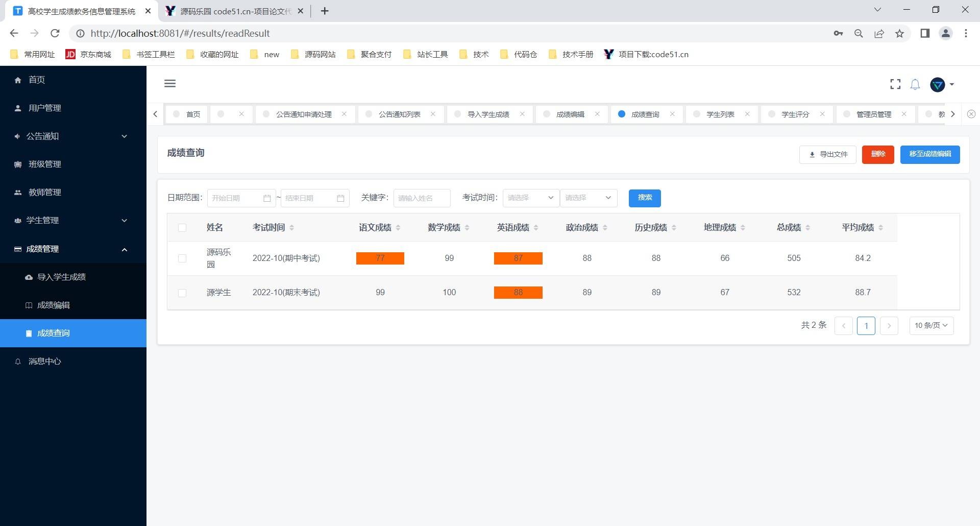Collapse the 成绩管理 sidebar menu
Screen dimensions: 980x526
click(x=73, y=249)
